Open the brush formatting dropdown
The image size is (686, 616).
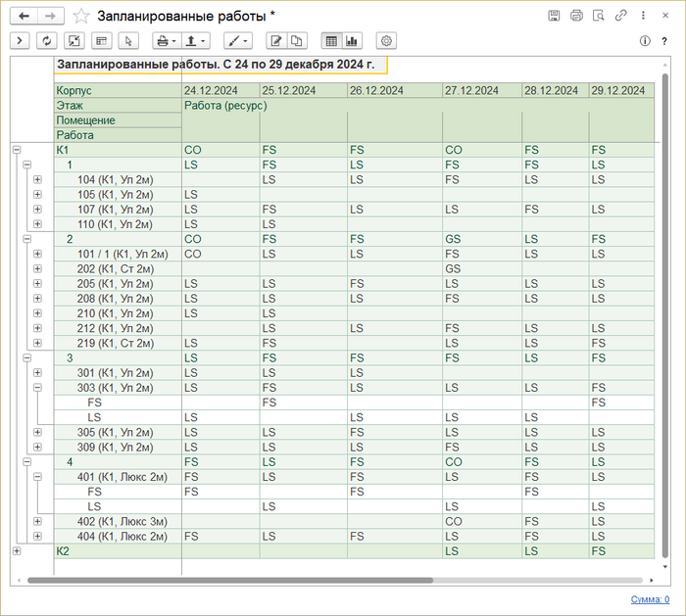[237, 41]
